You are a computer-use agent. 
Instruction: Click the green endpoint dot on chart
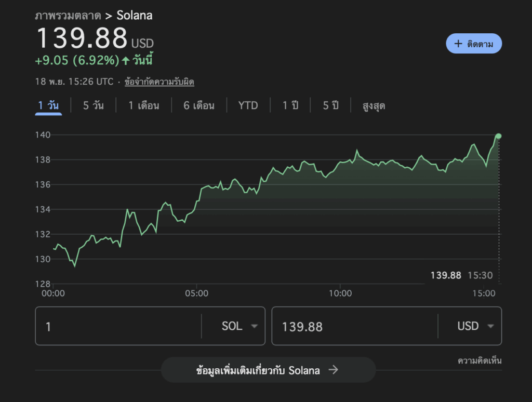[x=498, y=136]
